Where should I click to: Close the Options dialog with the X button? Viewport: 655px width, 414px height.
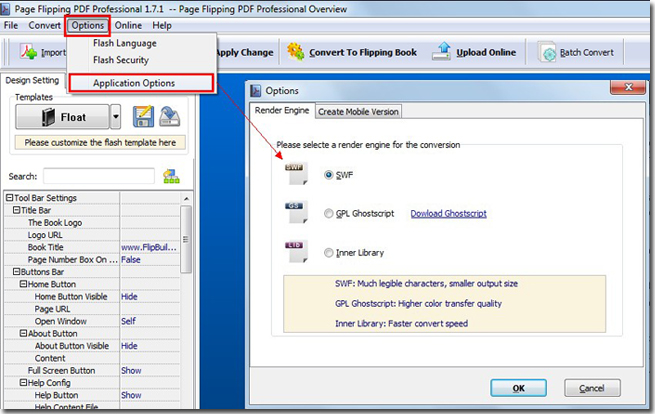[628, 87]
